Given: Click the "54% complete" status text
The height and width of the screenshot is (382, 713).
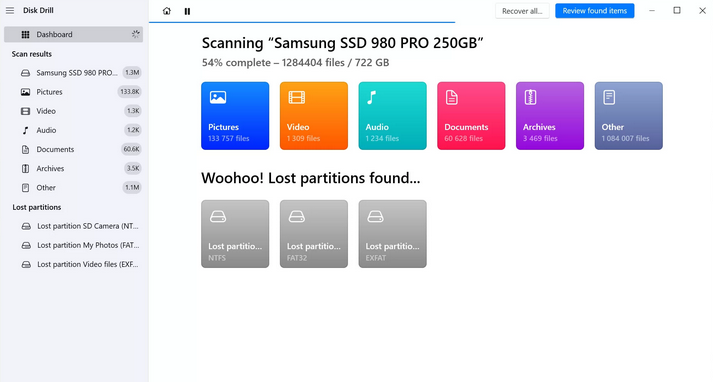Looking at the screenshot, I should [236, 63].
